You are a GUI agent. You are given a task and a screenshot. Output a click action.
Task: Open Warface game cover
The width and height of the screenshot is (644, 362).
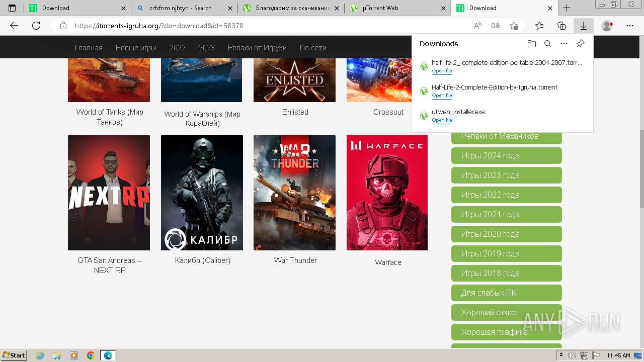(x=387, y=193)
